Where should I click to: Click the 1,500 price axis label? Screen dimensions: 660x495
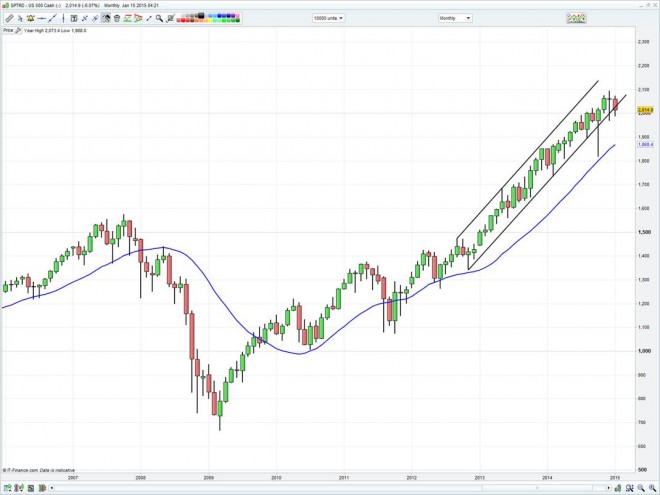pyautogui.click(x=644, y=232)
